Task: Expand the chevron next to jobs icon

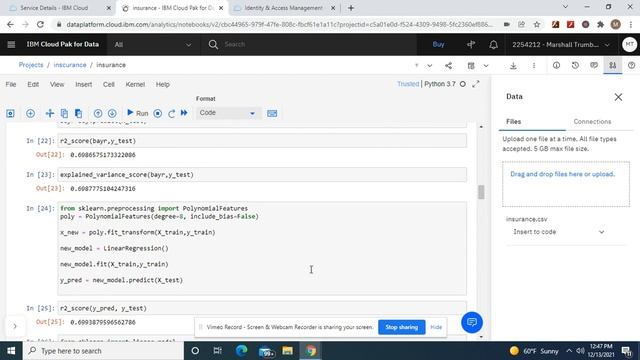Action: tap(486, 65)
